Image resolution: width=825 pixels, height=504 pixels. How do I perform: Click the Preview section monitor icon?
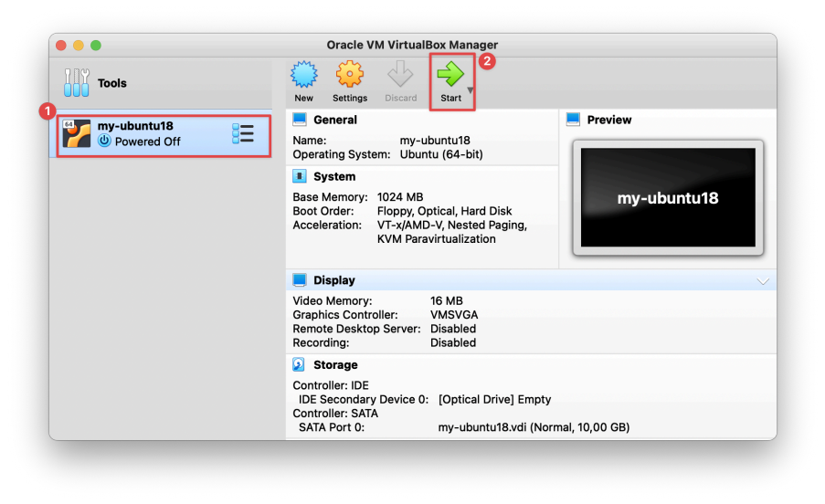pyautogui.click(x=573, y=120)
